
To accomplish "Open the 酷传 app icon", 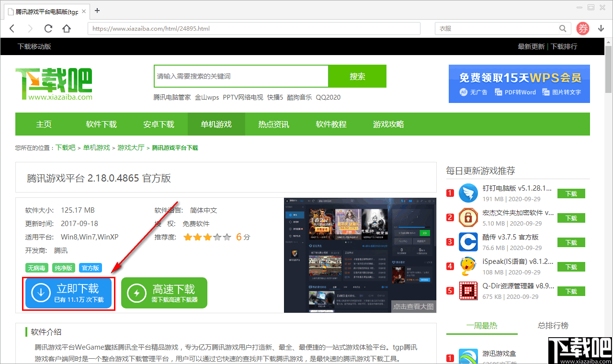I will click(x=468, y=242).
